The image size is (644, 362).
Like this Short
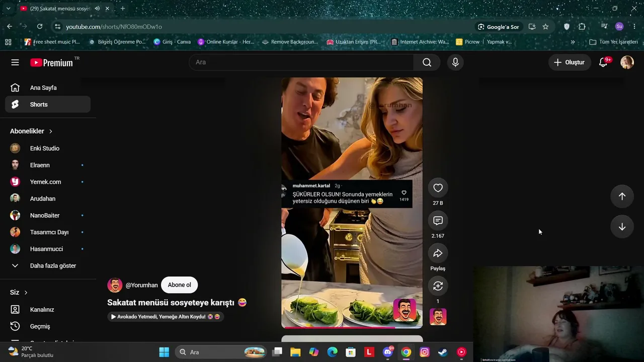pyautogui.click(x=438, y=188)
